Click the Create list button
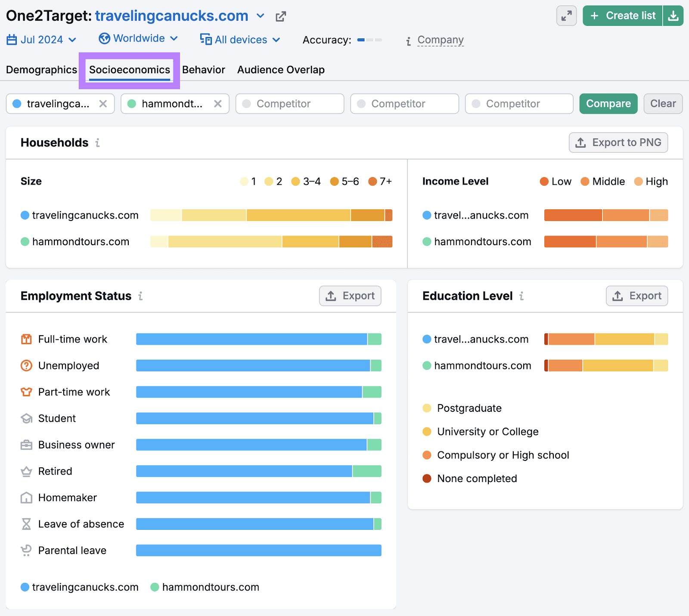689x616 pixels. (x=623, y=16)
